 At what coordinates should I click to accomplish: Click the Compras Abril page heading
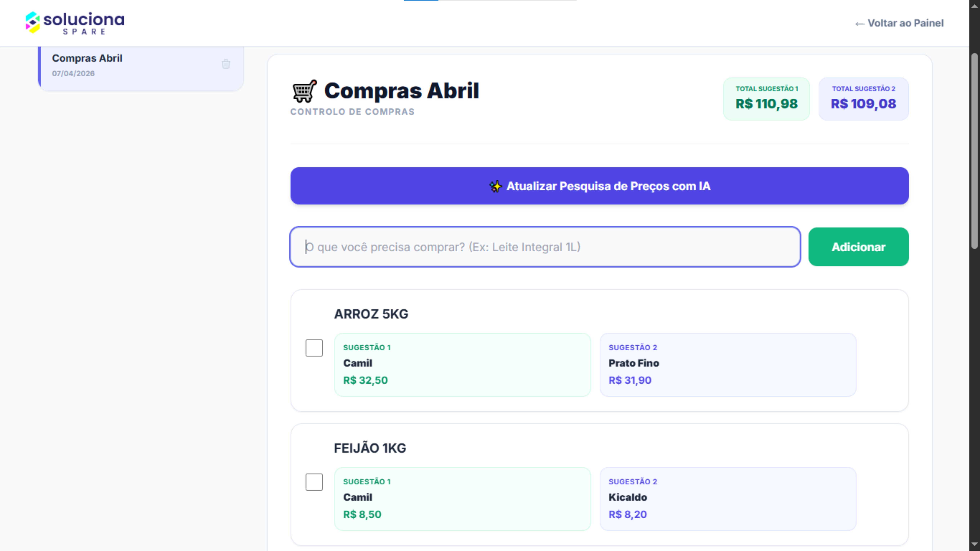(401, 91)
